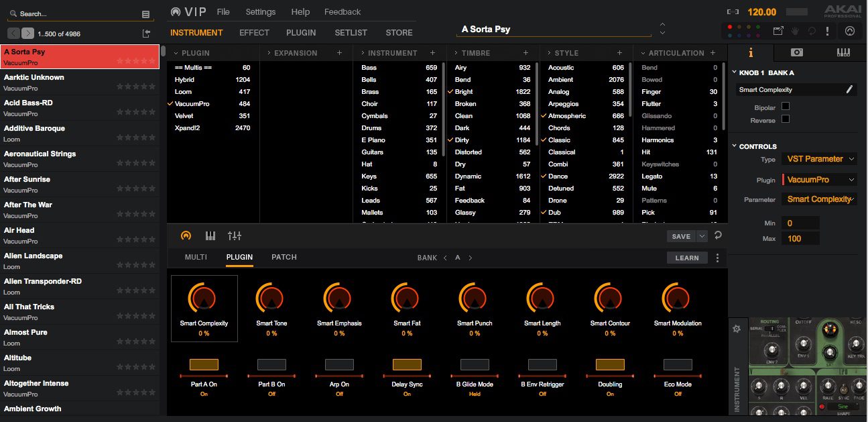Enable the Bipolar checkbox
This screenshot has width=868, height=422.
[x=786, y=106]
